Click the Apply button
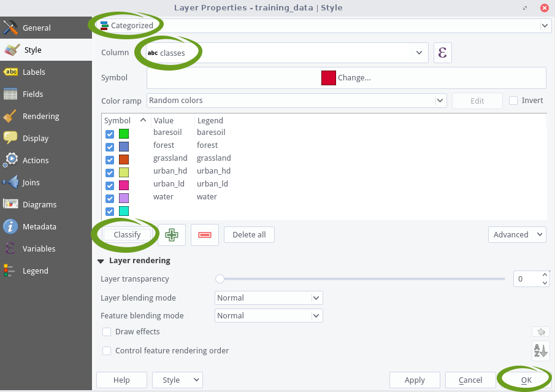The height and width of the screenshot is (392, 555). [415, 380]
